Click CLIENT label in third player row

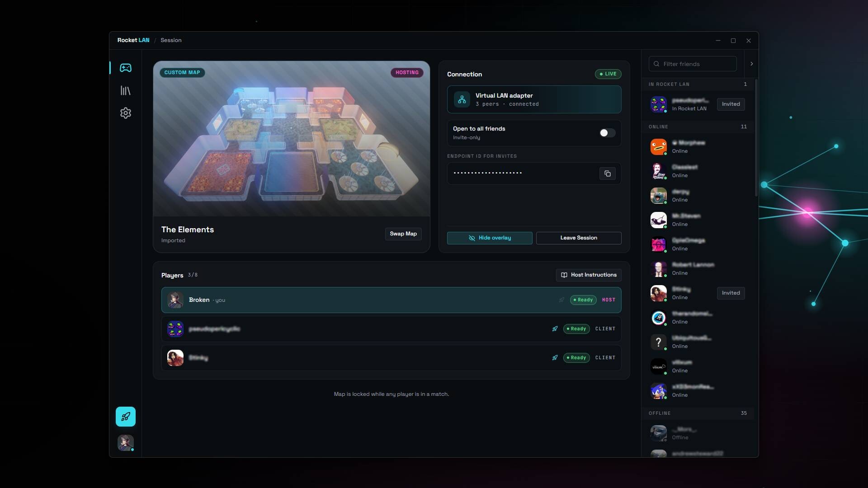pyautogui.click(x=605, y=358)
